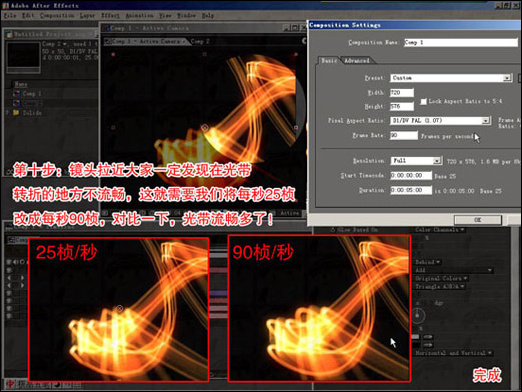Open the Help menu

pyautogui.click(x=208, y=16)
